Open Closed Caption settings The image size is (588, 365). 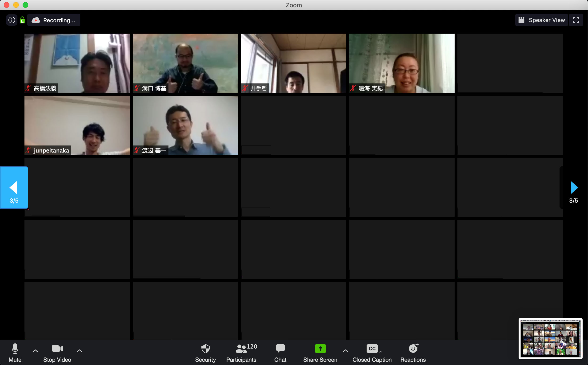click(x=372, y=353)
